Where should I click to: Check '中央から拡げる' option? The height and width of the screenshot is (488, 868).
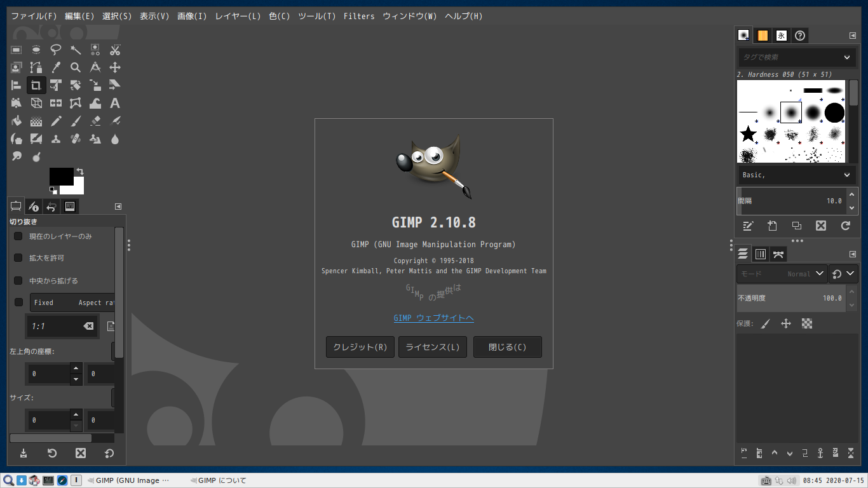(x=18, y=280)
